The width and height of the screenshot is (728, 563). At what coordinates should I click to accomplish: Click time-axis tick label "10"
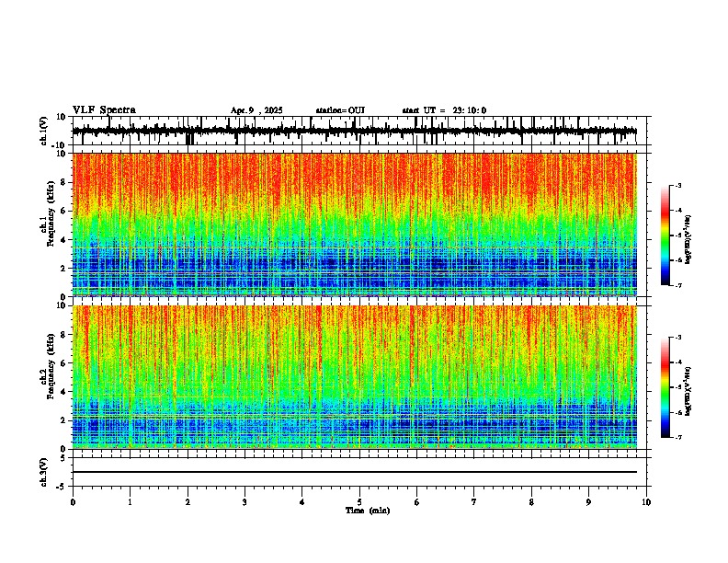(x=646, y=502)
